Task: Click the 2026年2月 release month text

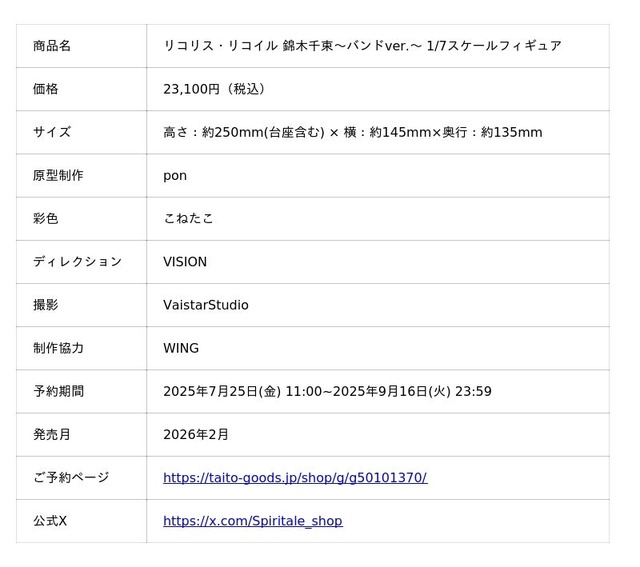Action: [x=196, y=434]
